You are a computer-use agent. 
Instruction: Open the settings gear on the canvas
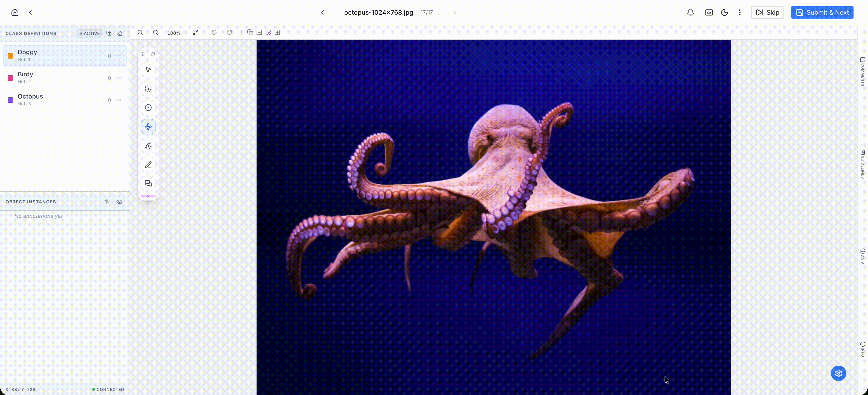838,373
